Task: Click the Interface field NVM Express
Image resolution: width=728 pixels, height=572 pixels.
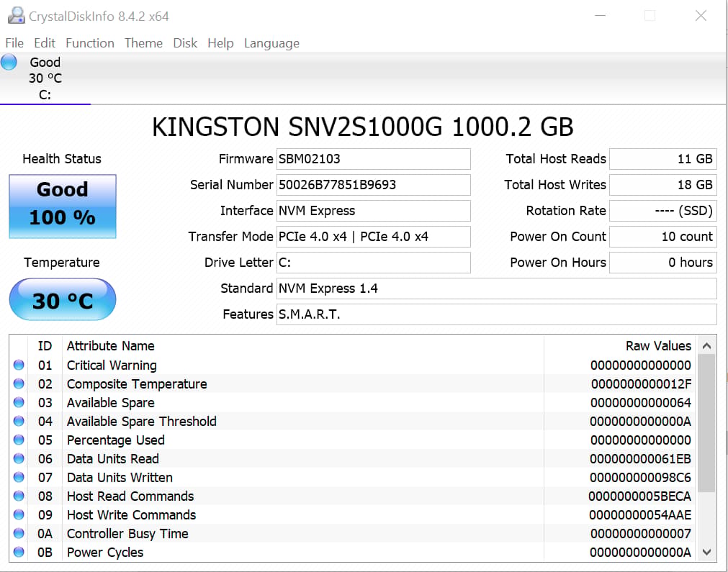Action: click(x=373, y=211)
